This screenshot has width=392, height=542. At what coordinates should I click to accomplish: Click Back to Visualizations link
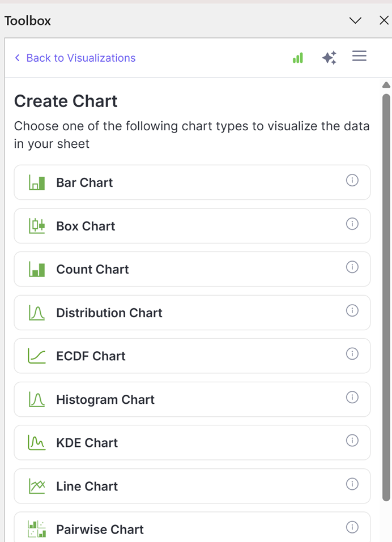81,58
